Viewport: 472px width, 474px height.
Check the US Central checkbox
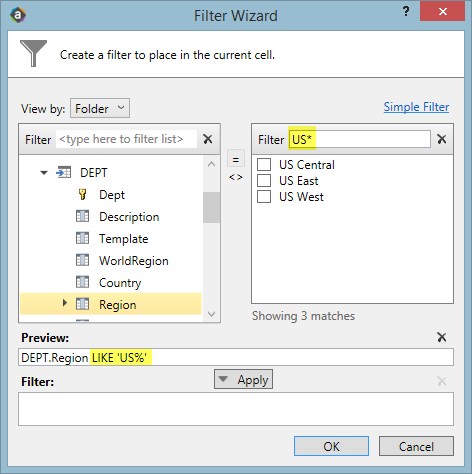(x=264, y=164)
